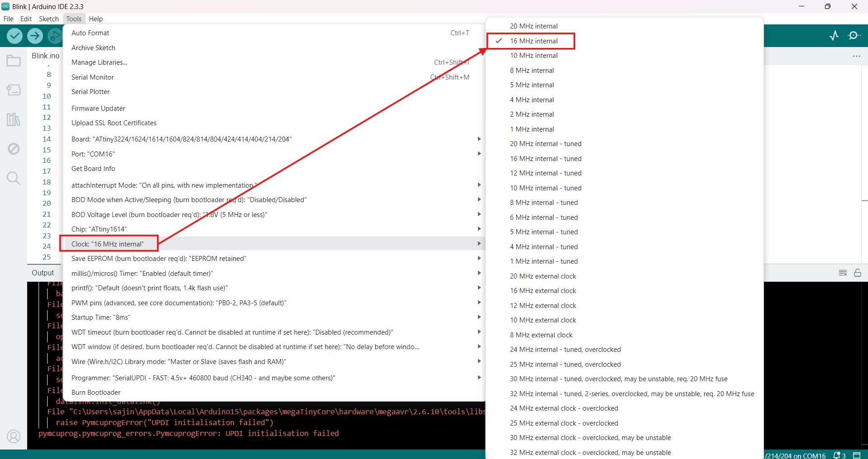The image size is (868, 459).
Task: Select 10 MHz internal clock option
Action: [x=625, y=56]
